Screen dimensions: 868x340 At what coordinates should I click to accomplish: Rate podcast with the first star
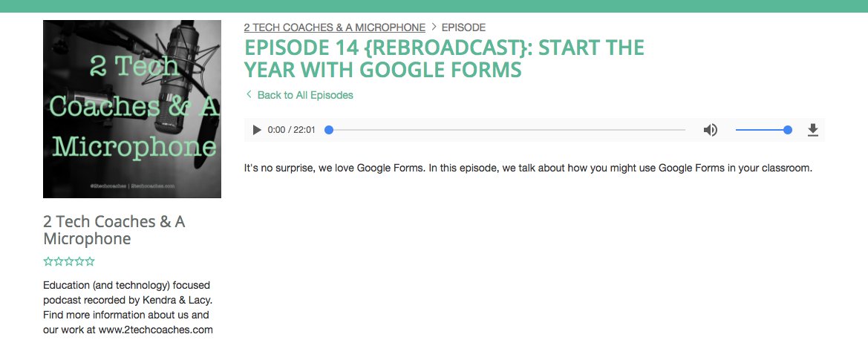click(48, 261)
